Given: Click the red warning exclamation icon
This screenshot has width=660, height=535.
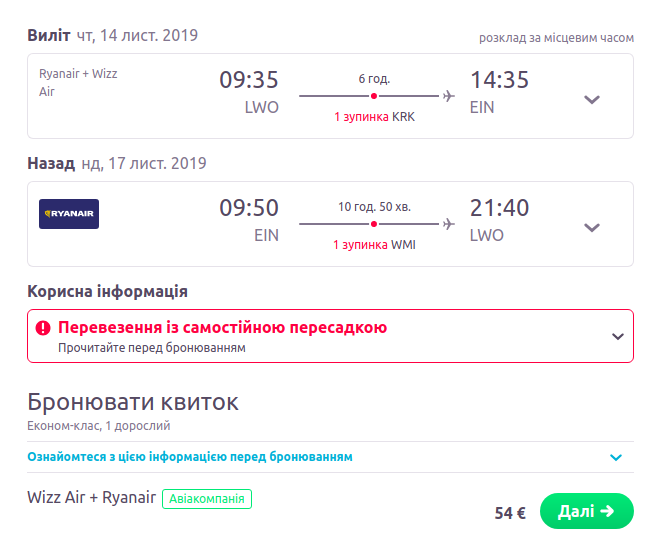Looking at the screenshot, I should pyautogui.click(x=43, y=328).
